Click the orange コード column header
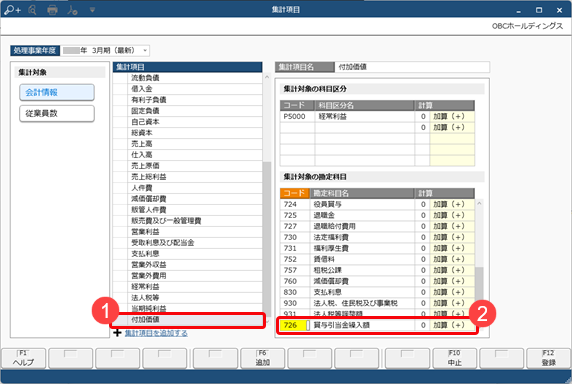This screenshot has width=572, height=384. [295, 193]
